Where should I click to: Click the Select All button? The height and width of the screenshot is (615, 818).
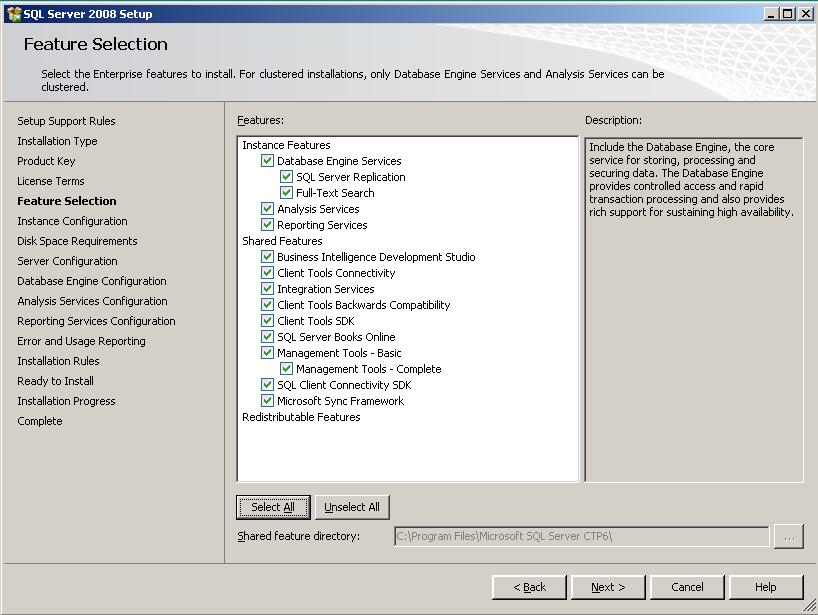pyautogui.click(x=273, y=507)
